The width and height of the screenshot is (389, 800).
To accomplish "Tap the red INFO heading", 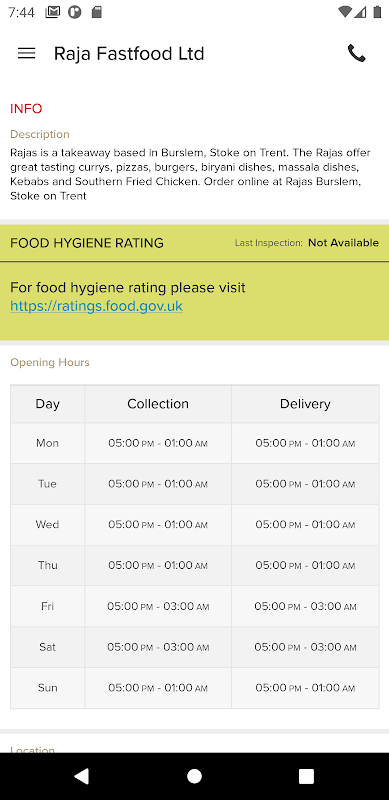I will [26, 109].
